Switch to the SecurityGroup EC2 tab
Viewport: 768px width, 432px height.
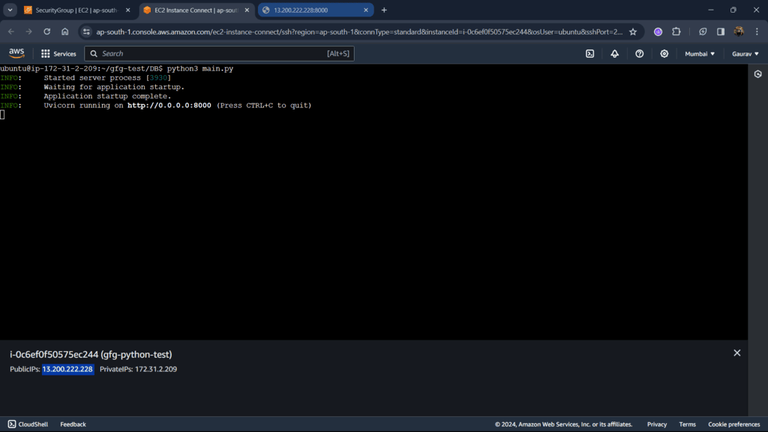pyautogui.click(x=77, y=10)
